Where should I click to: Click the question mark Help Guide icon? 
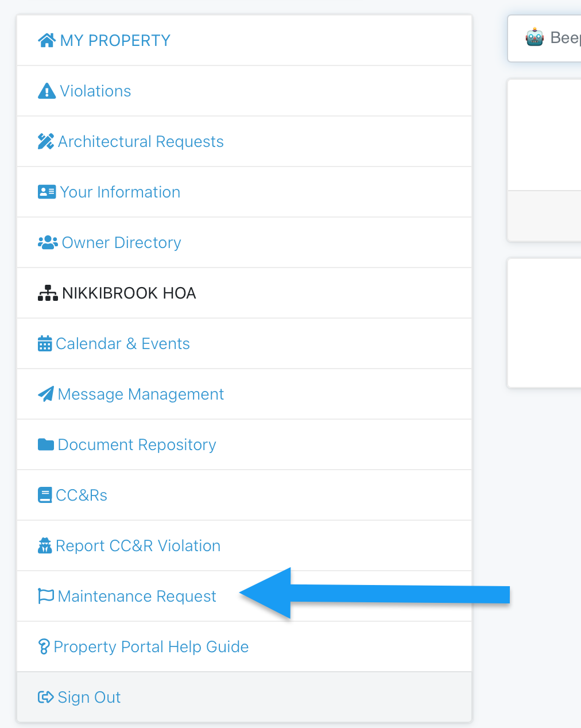click(44, 647)
